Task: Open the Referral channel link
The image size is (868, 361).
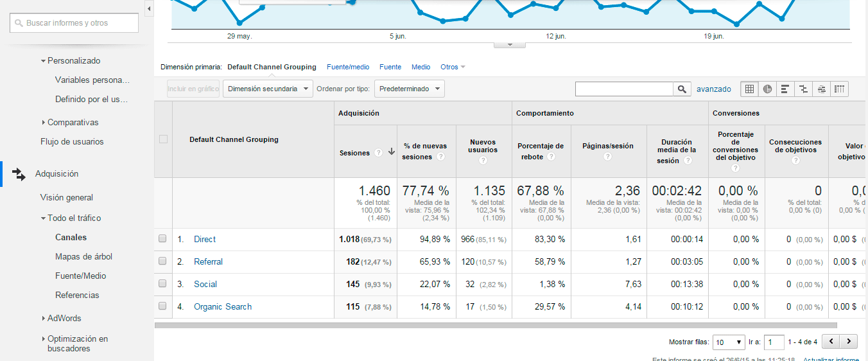Action: pos(208,261)
